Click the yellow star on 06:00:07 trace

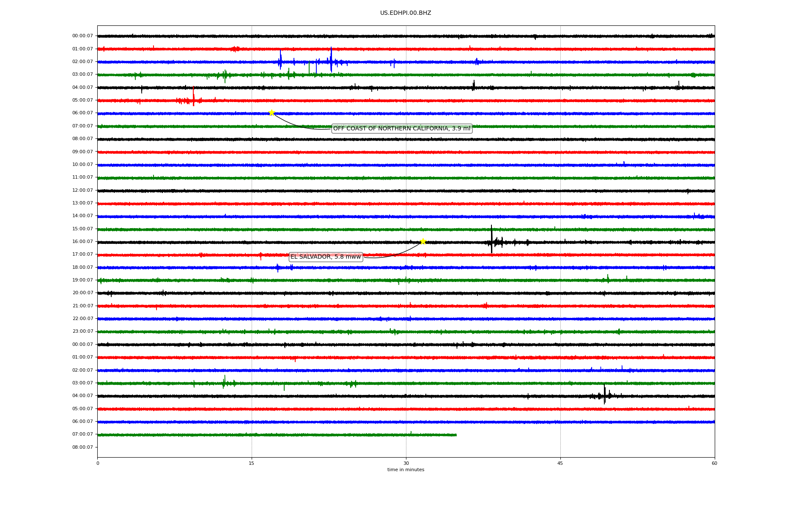(272, 113)
